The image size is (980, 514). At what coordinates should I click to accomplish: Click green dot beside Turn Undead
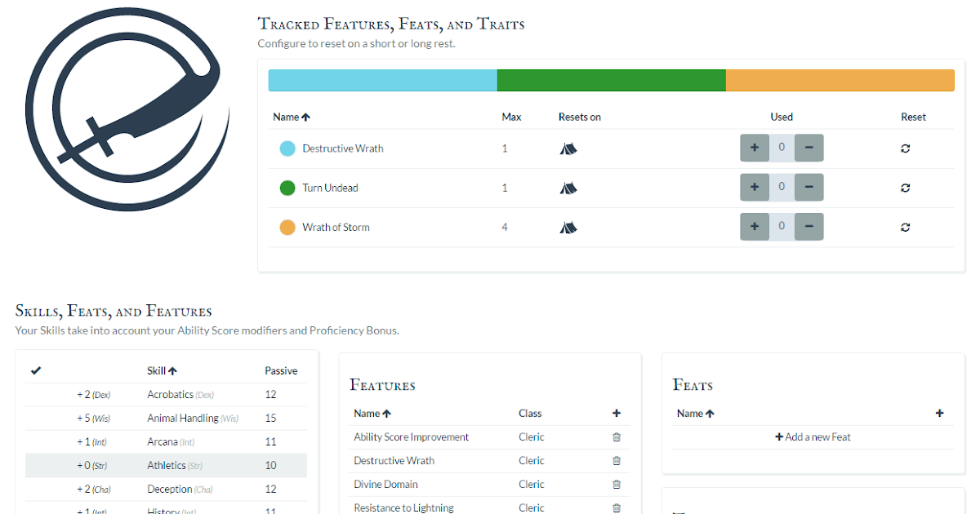click(287, 188)
